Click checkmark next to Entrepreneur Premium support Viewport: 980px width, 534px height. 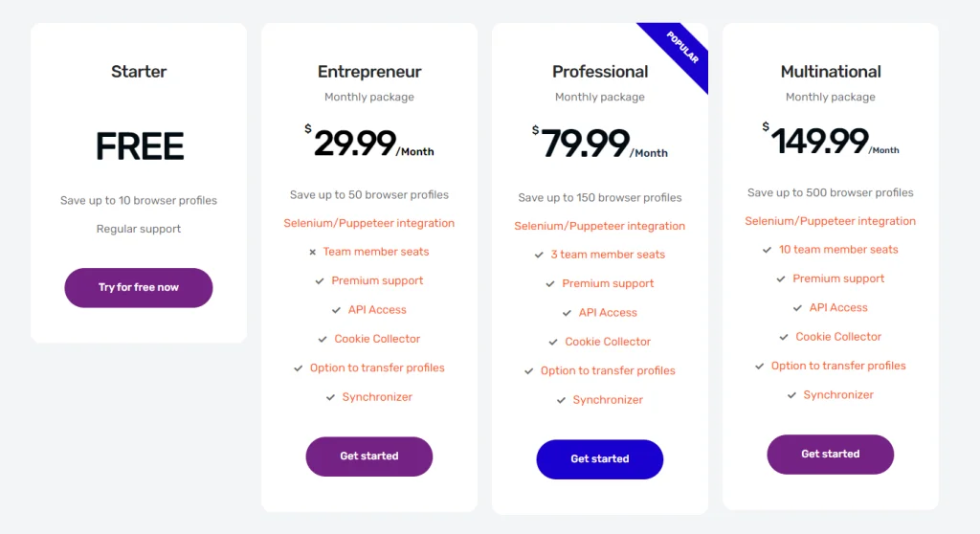click(x=320, y=281)
